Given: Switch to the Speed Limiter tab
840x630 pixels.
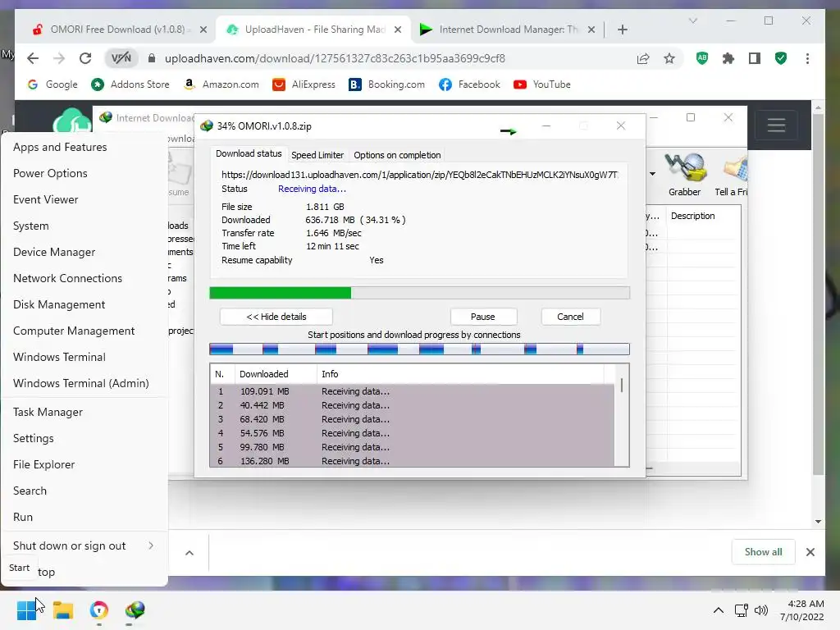Looking at the screenshot, I should click(x=317, y=155).
